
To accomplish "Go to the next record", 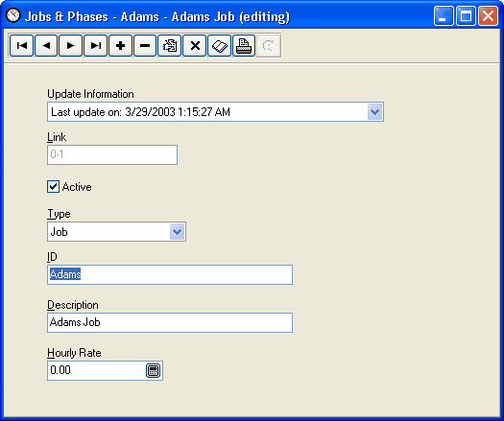I will (x=71, y=46).
